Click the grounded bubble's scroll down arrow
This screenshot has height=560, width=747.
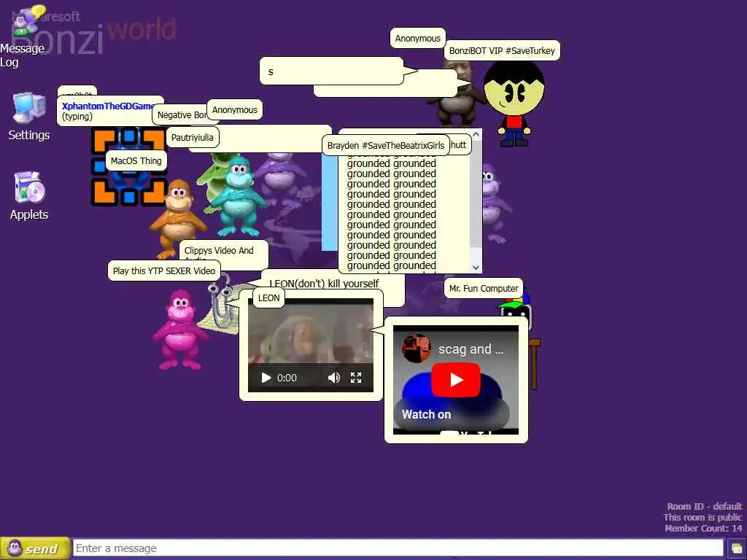476,267
